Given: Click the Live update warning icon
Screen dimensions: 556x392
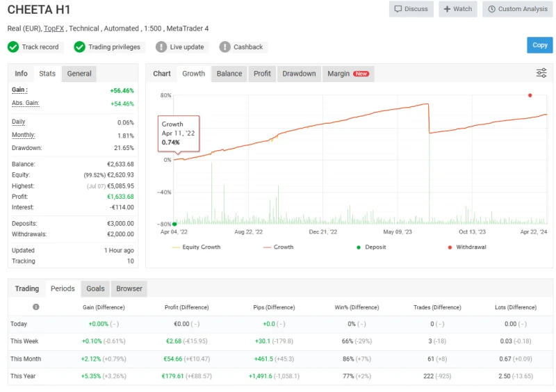Looking at the screenshot, I should click(x=161, y=47).
